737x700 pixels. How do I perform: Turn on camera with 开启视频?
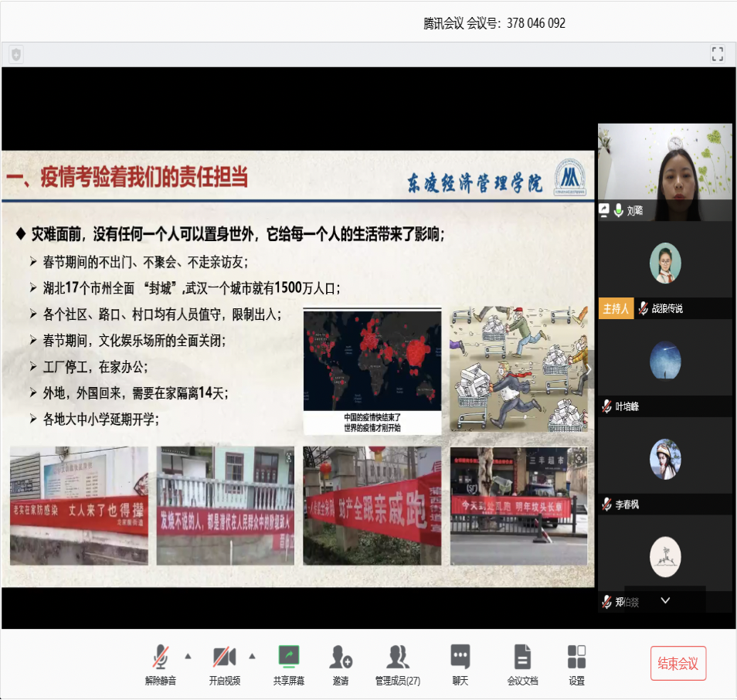click(224, 658)
